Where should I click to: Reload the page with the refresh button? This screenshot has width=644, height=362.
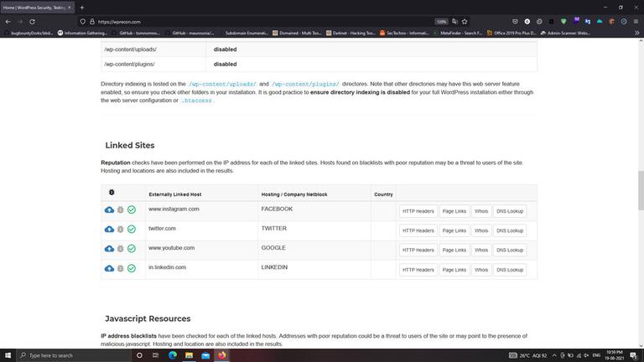coord(32,22)
